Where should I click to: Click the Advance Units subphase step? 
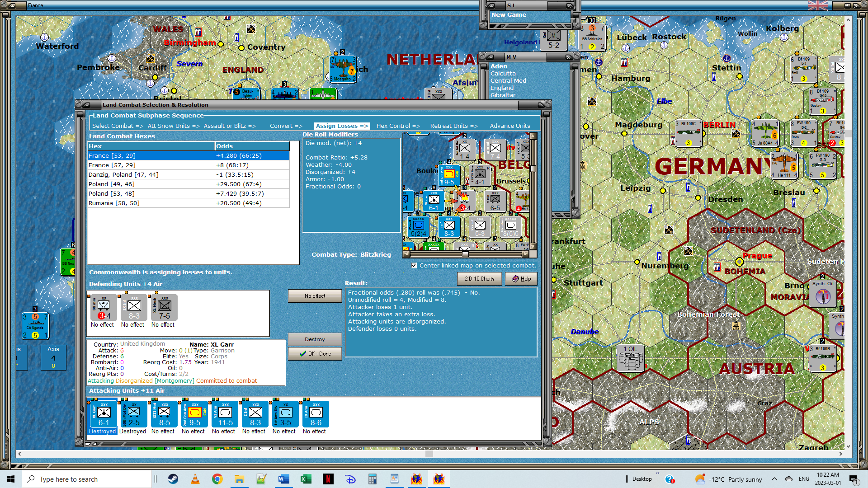pyautogui.click(x=510, y=126)
